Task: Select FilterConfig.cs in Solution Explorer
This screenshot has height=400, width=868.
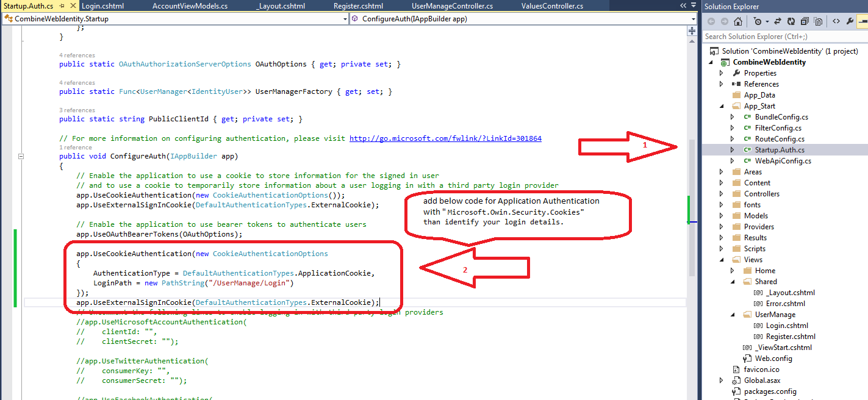Action: (778, 128)
